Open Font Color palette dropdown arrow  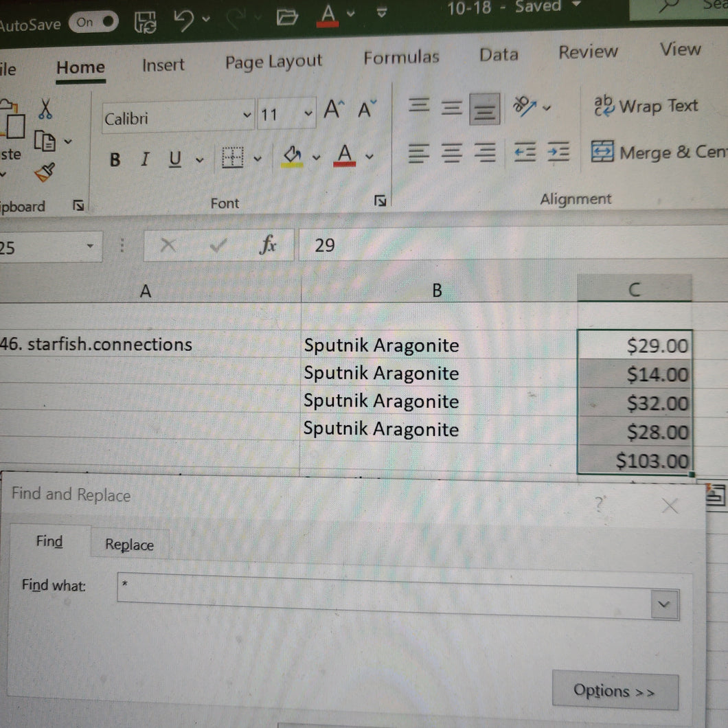pos(369,157)
